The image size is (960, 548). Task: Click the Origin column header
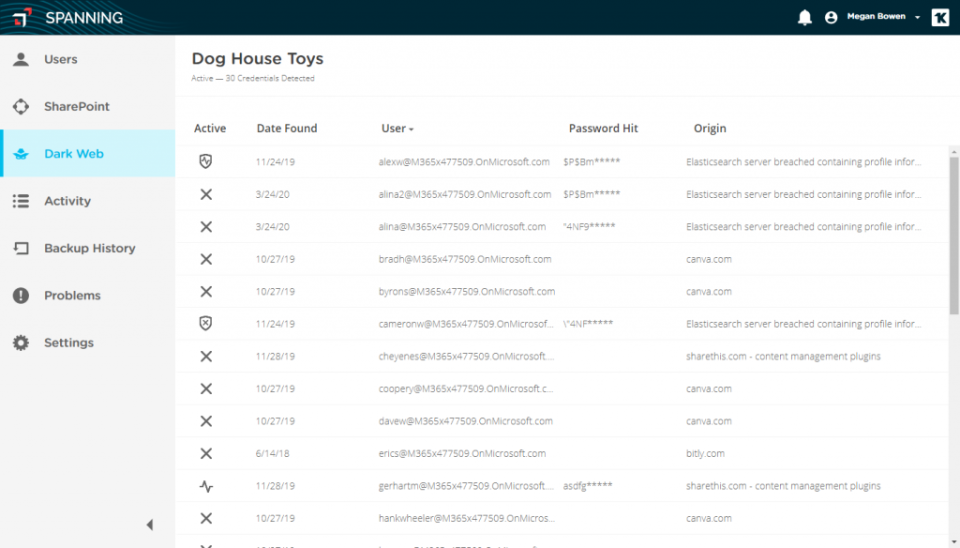coord(710,129)
